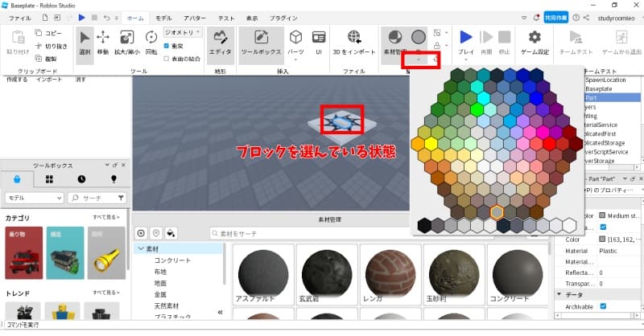Switch to the 表示 ribbon tab
The width and height of the screenshot is (644, 336).
click(252, 18)
